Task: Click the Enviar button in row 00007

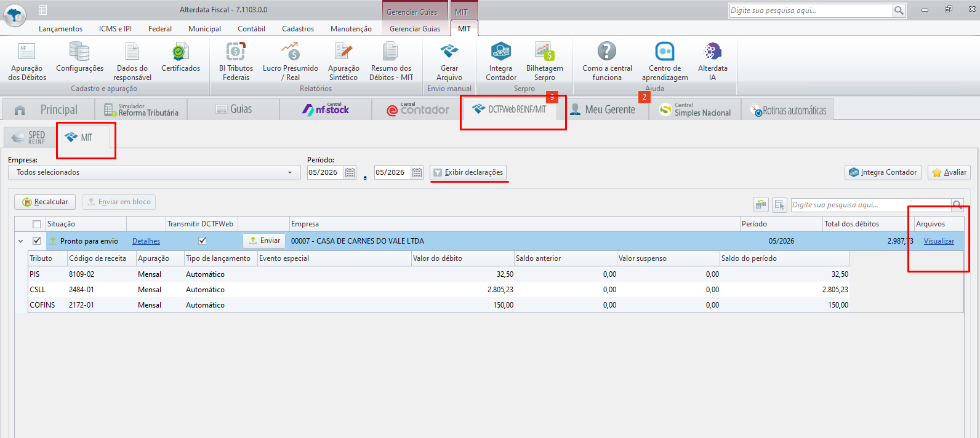Action: coord(264,241)
